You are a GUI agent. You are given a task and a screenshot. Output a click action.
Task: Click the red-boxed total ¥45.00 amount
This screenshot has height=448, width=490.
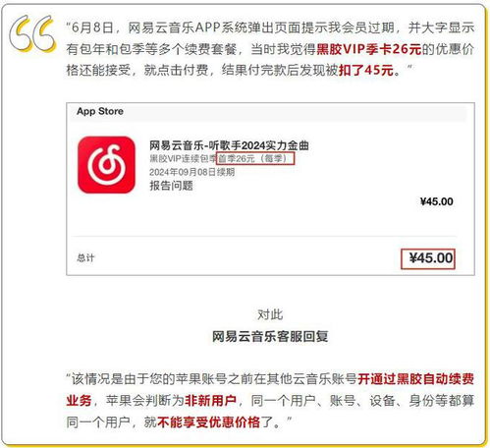tap(428, 258)
